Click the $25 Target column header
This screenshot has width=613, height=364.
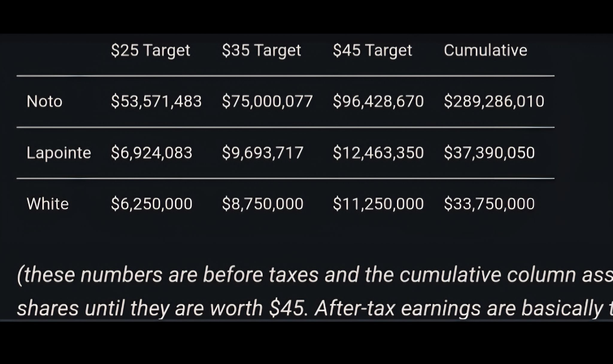pyautogui.click(x=151, y=51)
